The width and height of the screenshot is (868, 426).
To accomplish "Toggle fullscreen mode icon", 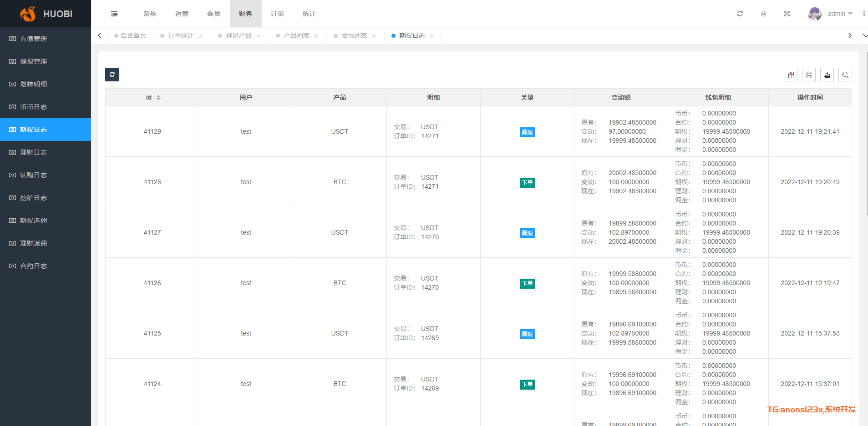I will (787, 14).
